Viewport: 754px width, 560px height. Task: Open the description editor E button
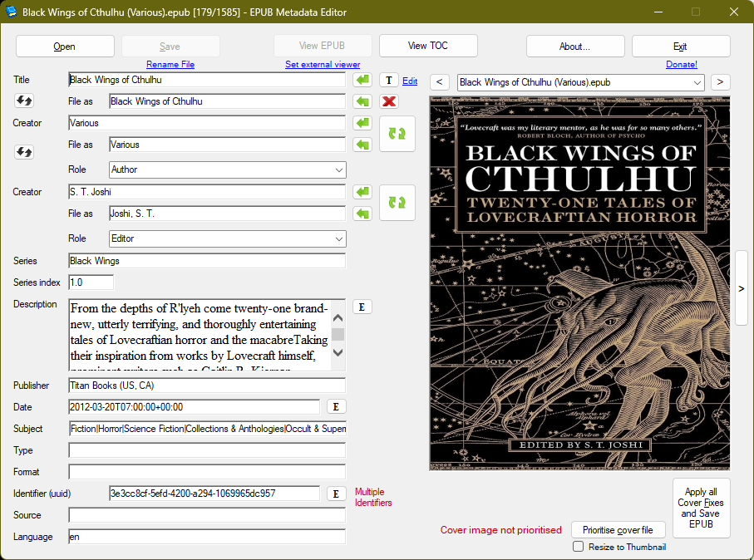362,307
